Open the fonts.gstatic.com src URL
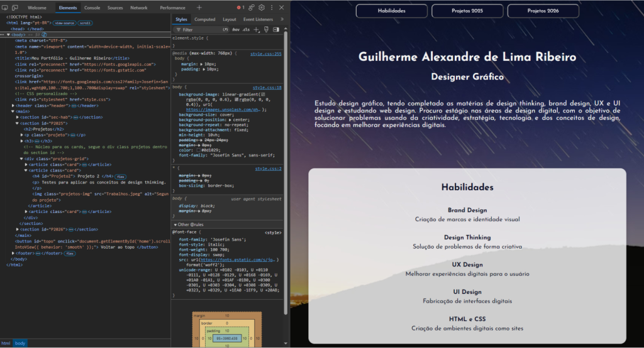Image resolution: width=644 pixels, height=348 pixels. [x=238, y=260]
